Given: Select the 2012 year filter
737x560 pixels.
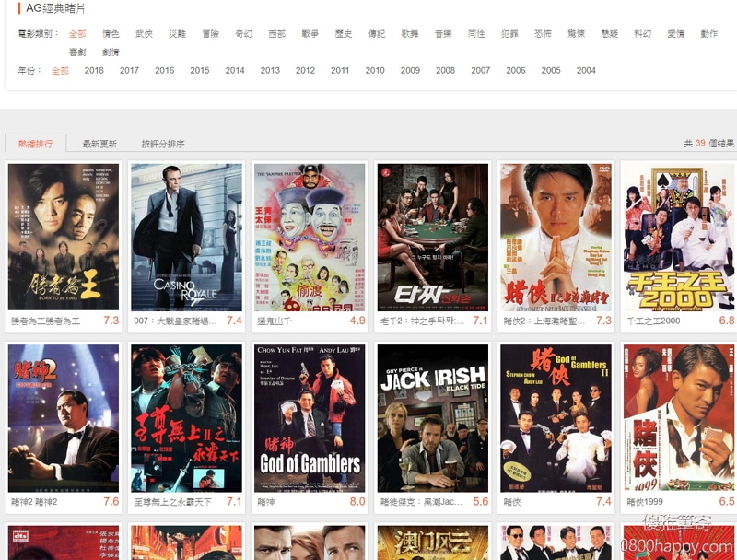Looking at the screenshot, I should (x=305, y=71).
